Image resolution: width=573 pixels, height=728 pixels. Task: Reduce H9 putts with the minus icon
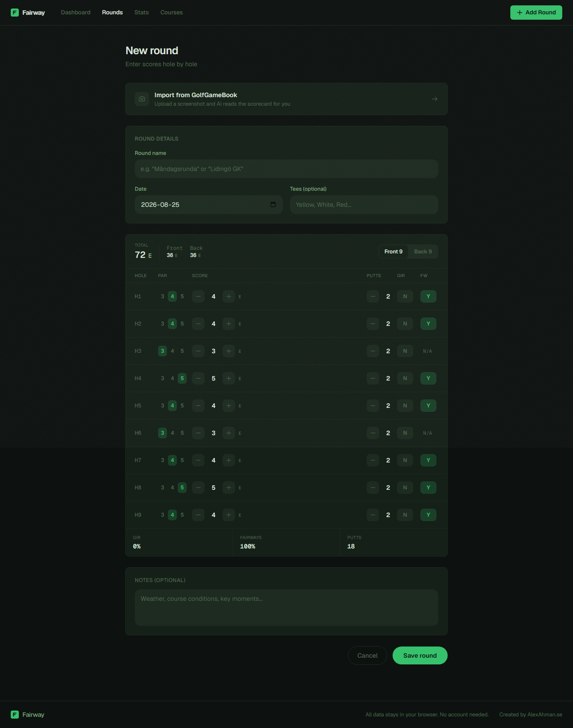point(373,515)
